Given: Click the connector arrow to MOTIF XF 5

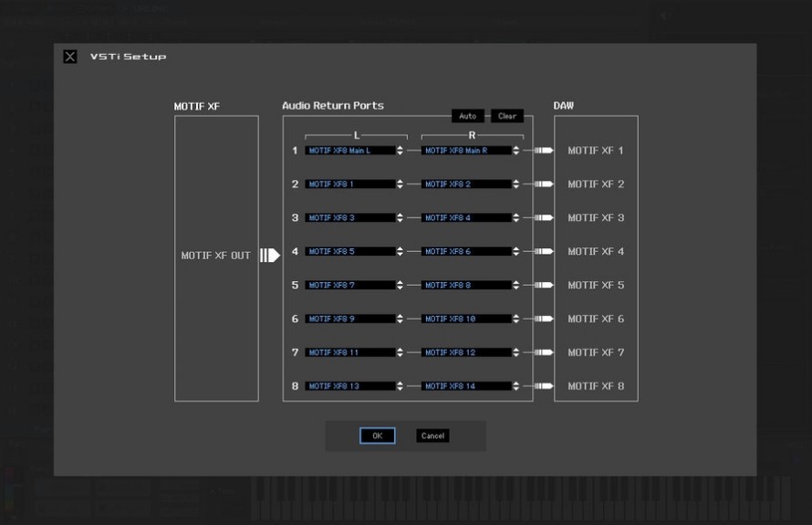Looking at the screenshot, I should (544, 285).
